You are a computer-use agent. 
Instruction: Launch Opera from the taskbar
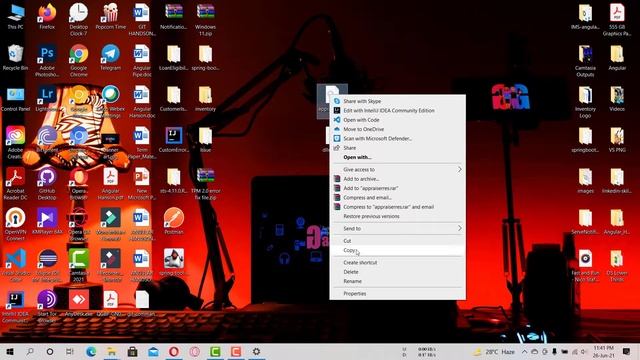174,351
